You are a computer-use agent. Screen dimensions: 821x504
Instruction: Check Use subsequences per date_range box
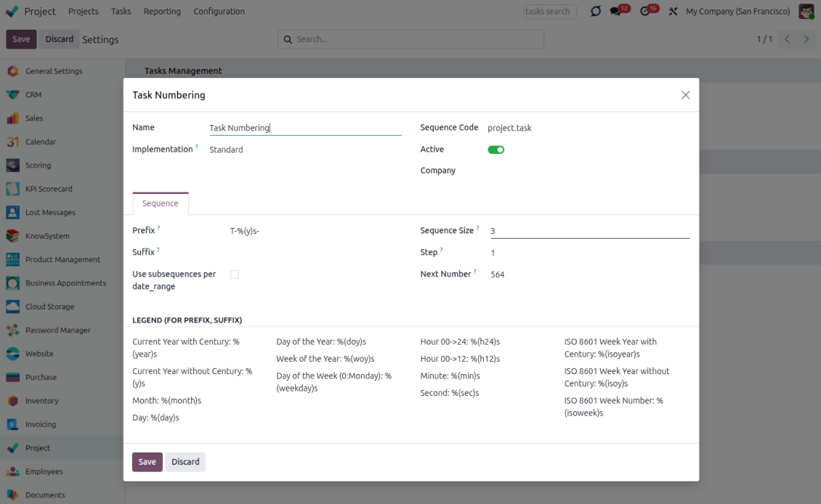coord(235,275)
